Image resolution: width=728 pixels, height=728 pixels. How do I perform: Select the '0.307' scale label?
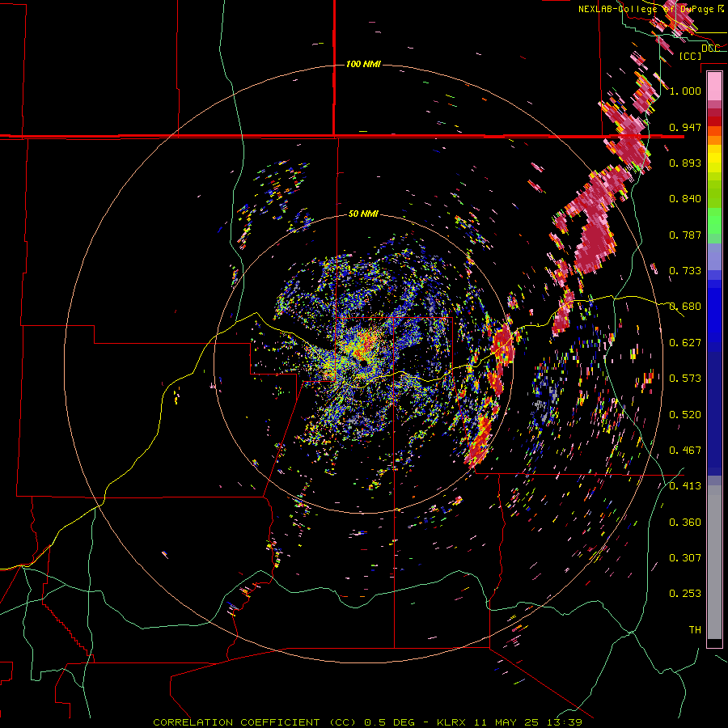[x=685, y=558]
